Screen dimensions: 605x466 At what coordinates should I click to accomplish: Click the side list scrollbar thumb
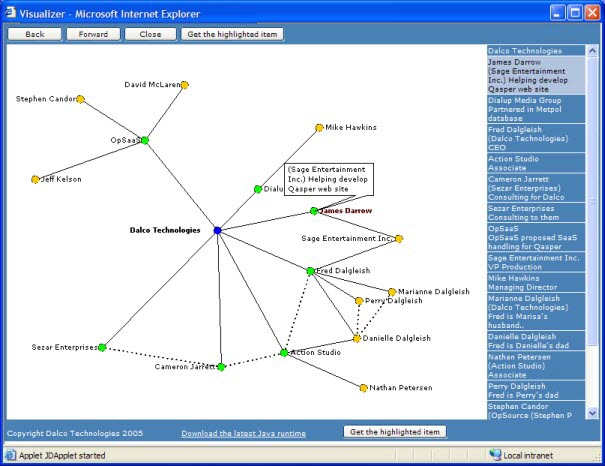pyautogui.click(x=592, y=201)
